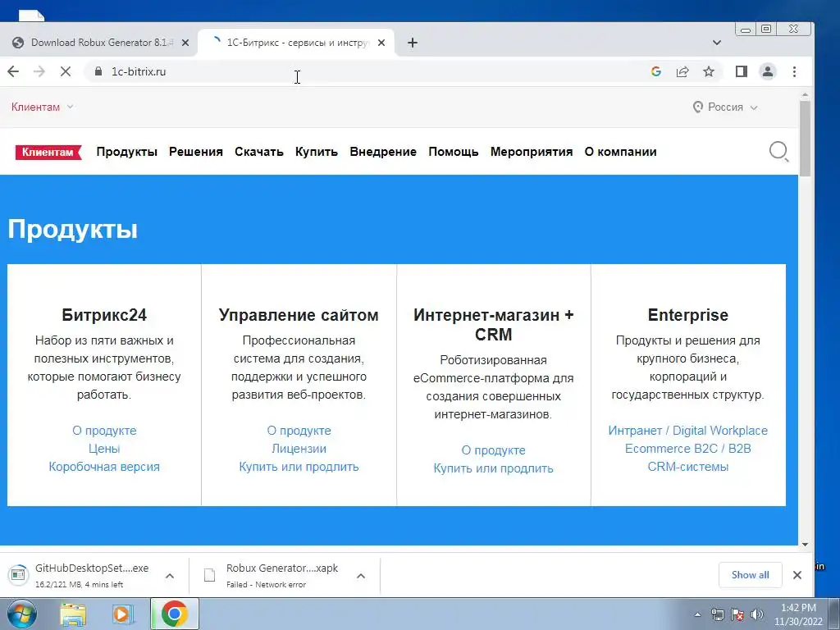Bookmark this page with star icon
The height and width of the screenshot is (630, 840).
click(709, 71)
